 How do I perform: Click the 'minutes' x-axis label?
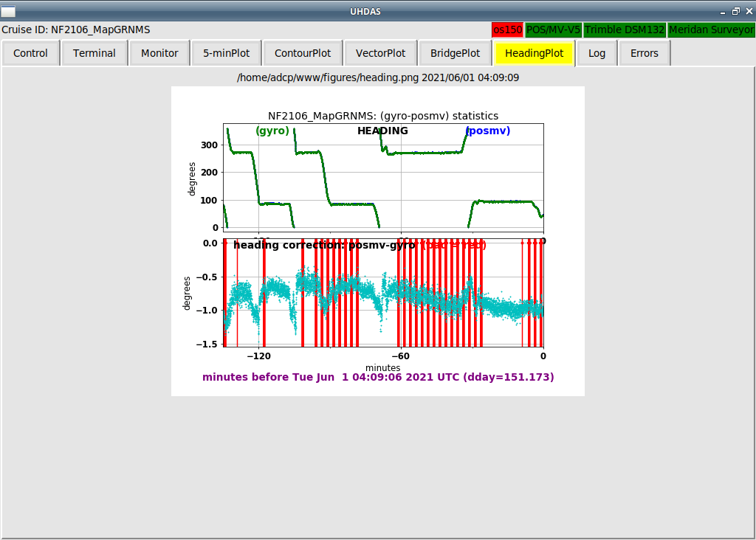(383, 367)
